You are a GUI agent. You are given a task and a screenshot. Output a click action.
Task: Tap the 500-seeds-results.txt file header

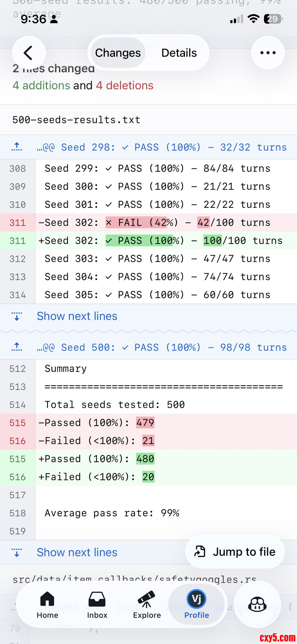(76, 120)
